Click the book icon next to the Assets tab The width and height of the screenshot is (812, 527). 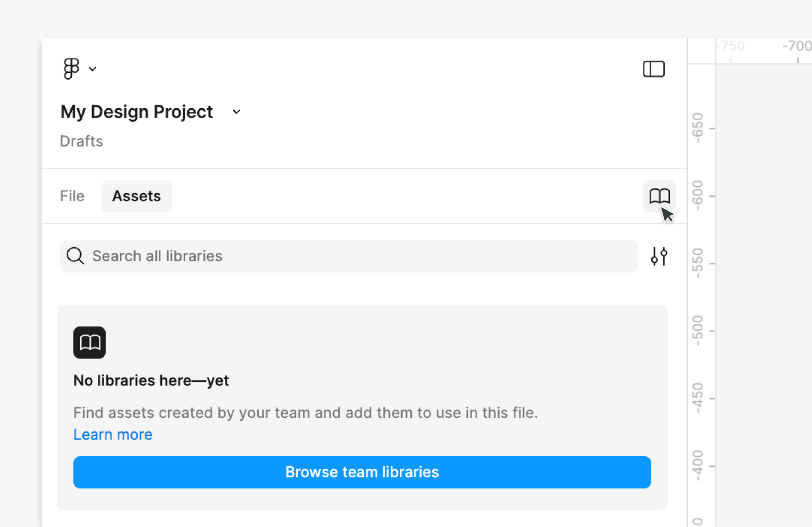659,196
